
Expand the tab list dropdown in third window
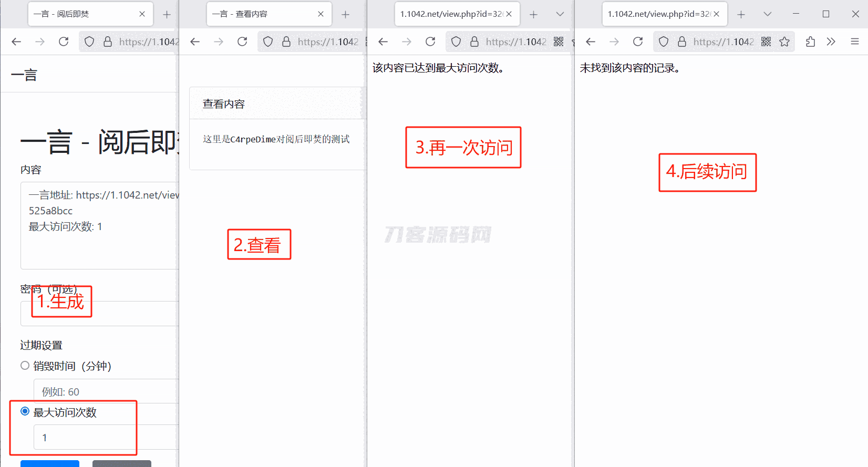[x=560, y=14]
